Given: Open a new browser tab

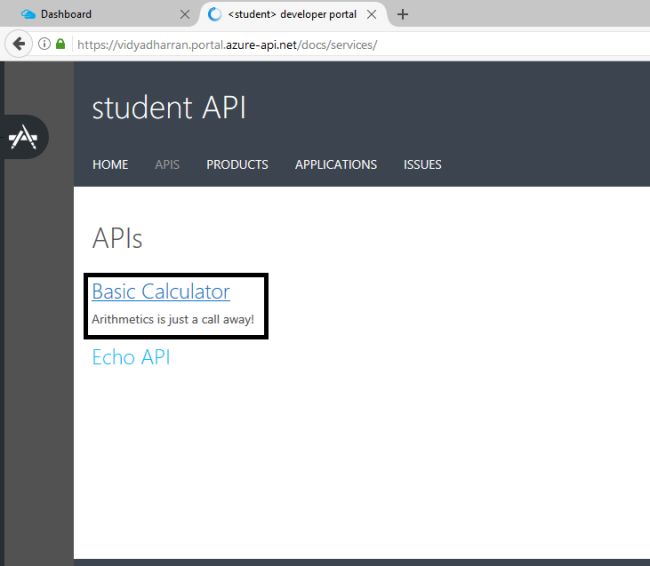Looking at the screenshot, I should pos(402,15).
